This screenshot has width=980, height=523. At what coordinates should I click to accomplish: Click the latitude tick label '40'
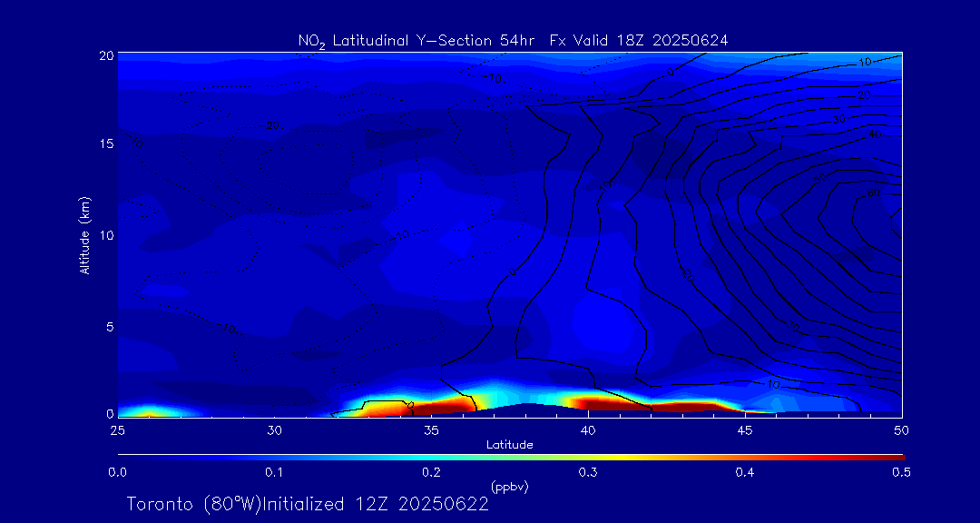coord(588,430)
